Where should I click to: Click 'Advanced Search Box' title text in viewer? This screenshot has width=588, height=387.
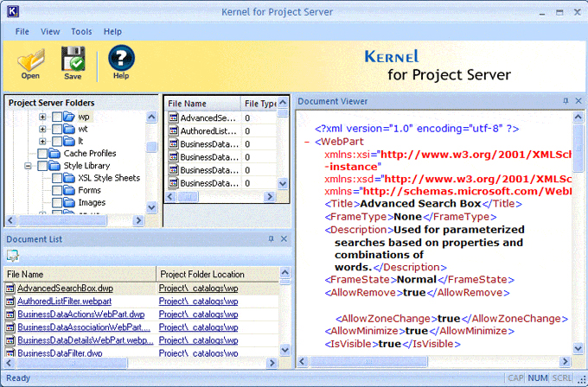[x=420, y=204]
